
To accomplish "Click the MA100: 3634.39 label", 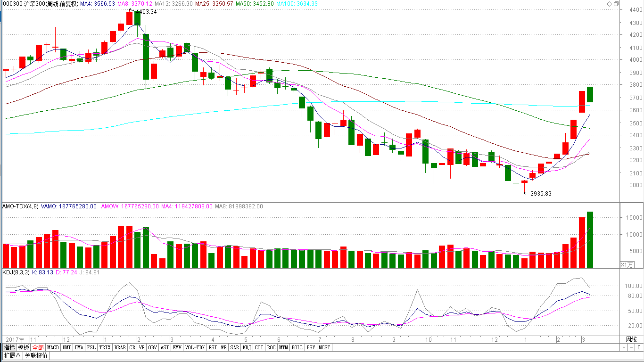I will pos(297,4).
